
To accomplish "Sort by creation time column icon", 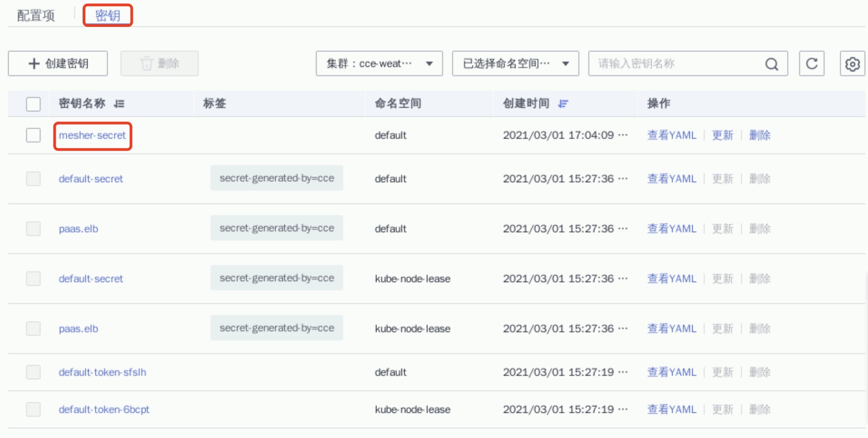I will 563,104.
